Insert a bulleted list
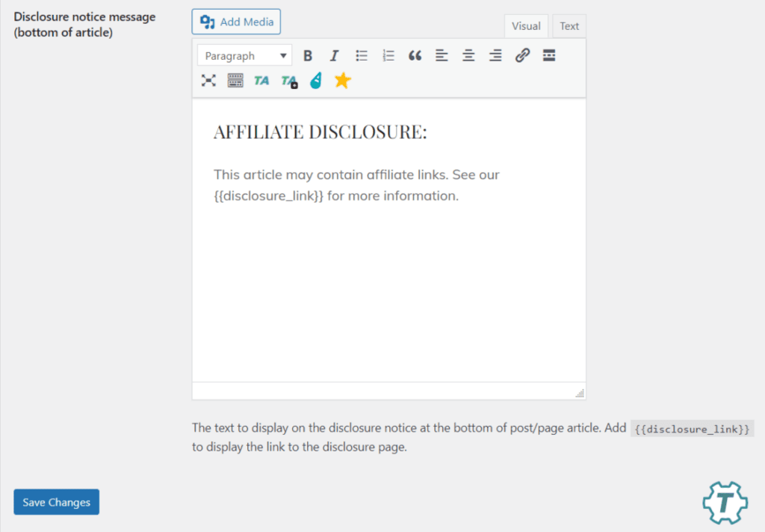The width and height of the screenshot is (765, 532). pyautogui.click(x=362, y=55)
